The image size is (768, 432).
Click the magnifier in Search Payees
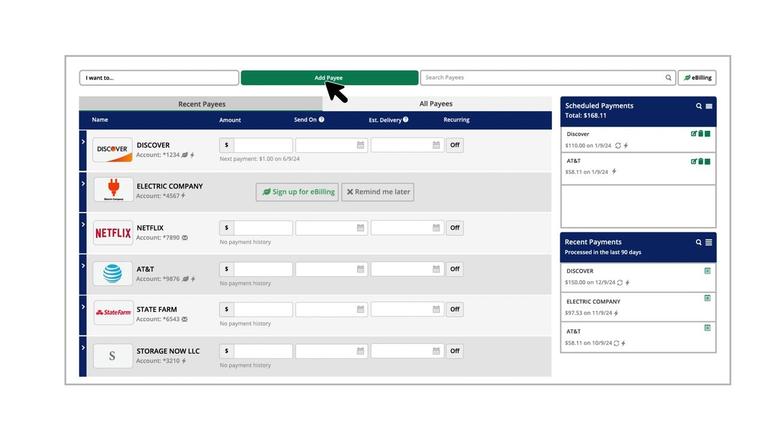coord(668,77)
